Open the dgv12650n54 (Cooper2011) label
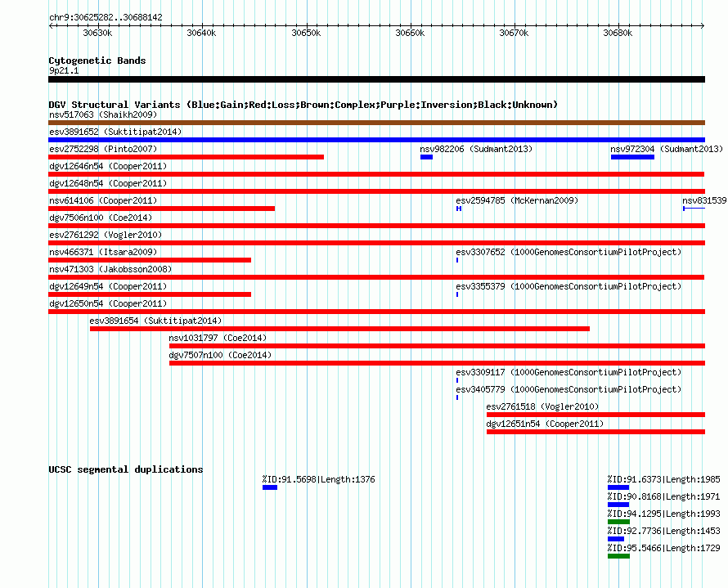The width and height of the screenshot is (728, 588). (x=108, y=303)
